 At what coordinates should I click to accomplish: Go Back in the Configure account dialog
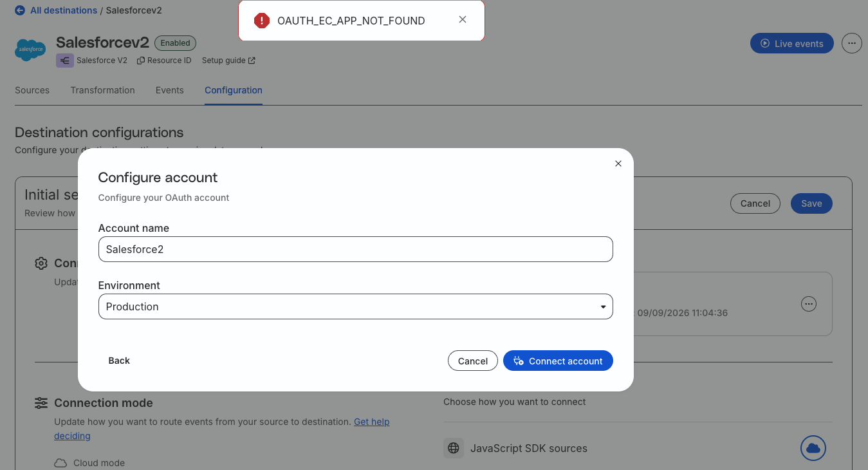point(119,361)
